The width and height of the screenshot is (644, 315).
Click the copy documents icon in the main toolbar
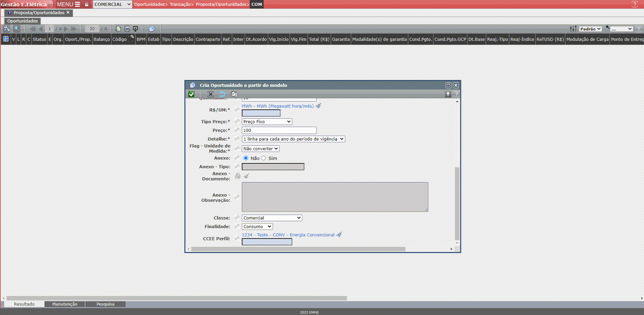pos(151,29)
